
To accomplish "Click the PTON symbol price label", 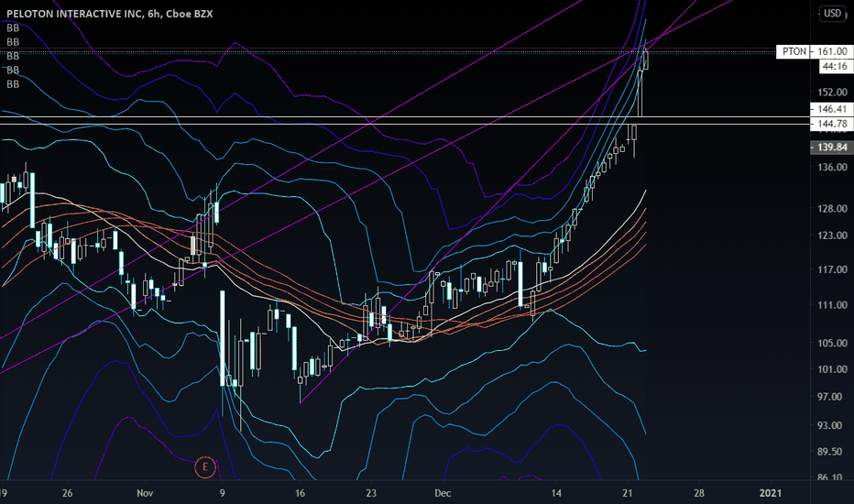I will 794,51.
